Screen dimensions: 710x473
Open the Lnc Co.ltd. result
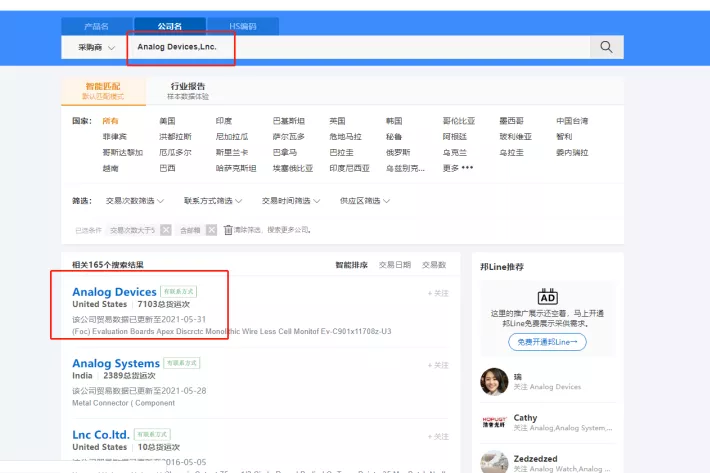coord(101,435)
